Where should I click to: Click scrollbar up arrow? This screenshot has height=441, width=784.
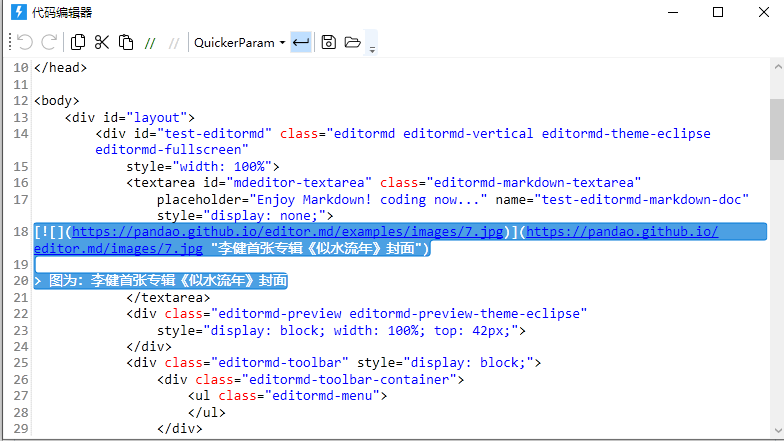tap(778, 66)
